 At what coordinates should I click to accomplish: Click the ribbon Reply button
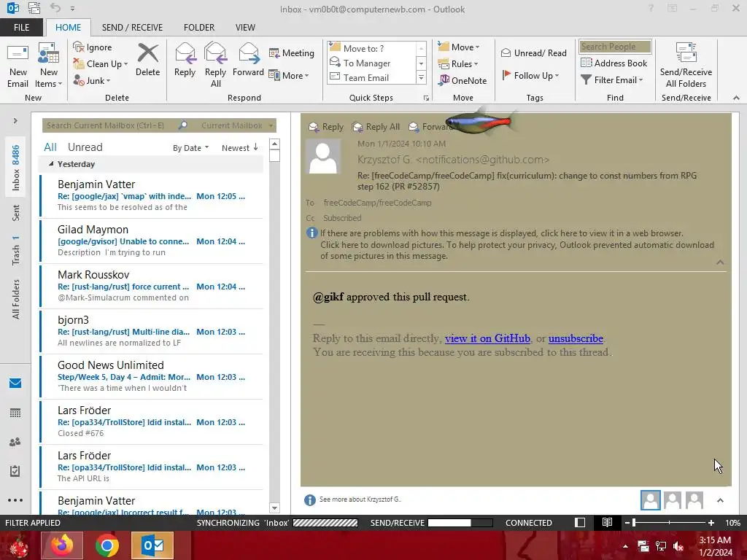(185, 61)
